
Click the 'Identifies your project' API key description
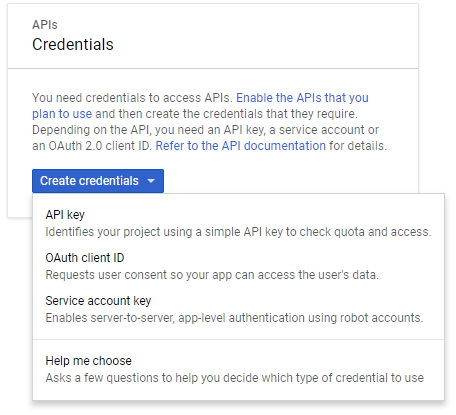pyautogui.click(x=238, y=232)
